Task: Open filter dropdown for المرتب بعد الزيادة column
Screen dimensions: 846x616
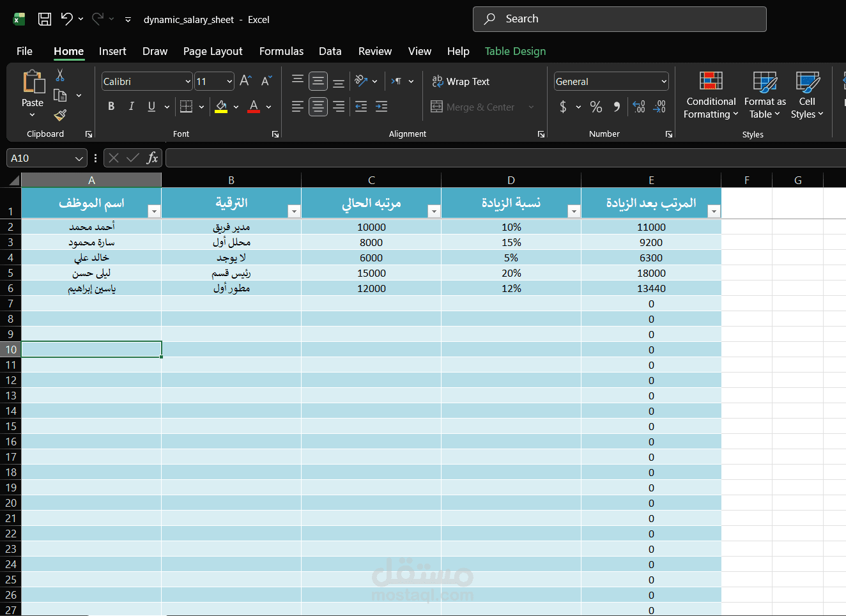Action: point(714,212)
